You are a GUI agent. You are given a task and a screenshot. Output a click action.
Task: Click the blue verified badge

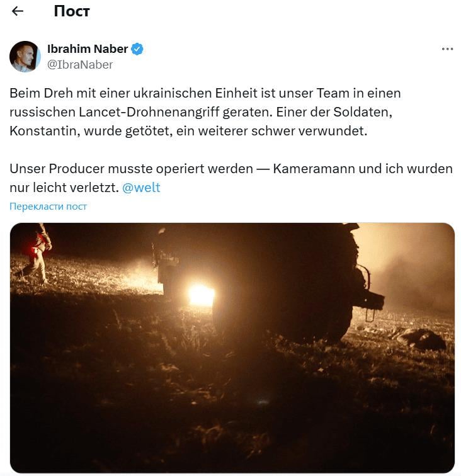pyautogui.click(x=137, y=49)
